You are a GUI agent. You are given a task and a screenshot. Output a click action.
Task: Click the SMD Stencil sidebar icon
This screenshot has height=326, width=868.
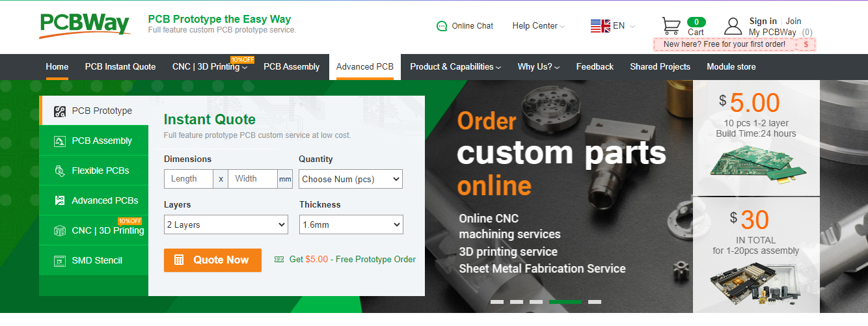(60, 260)
